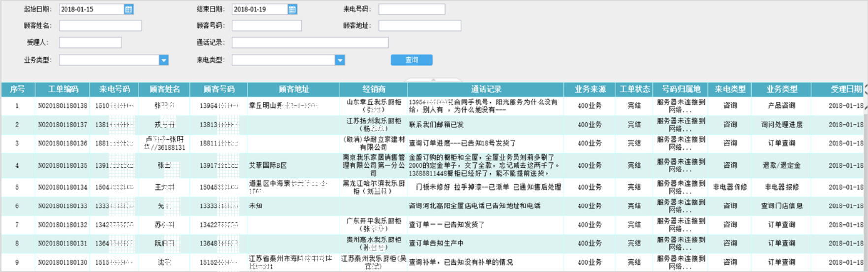Select the 顾客地址 input box

(x=420, y=26)
